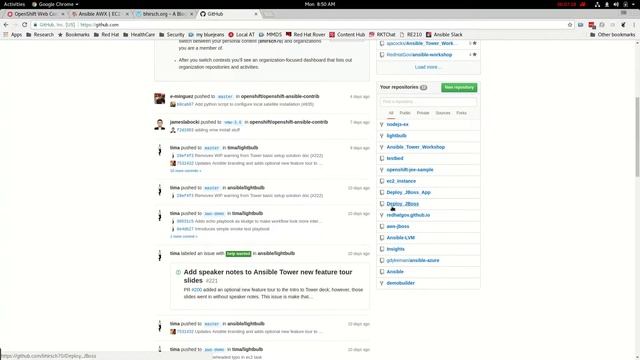
Task: Open the Activities overview
Action: [x=14, y=4]
